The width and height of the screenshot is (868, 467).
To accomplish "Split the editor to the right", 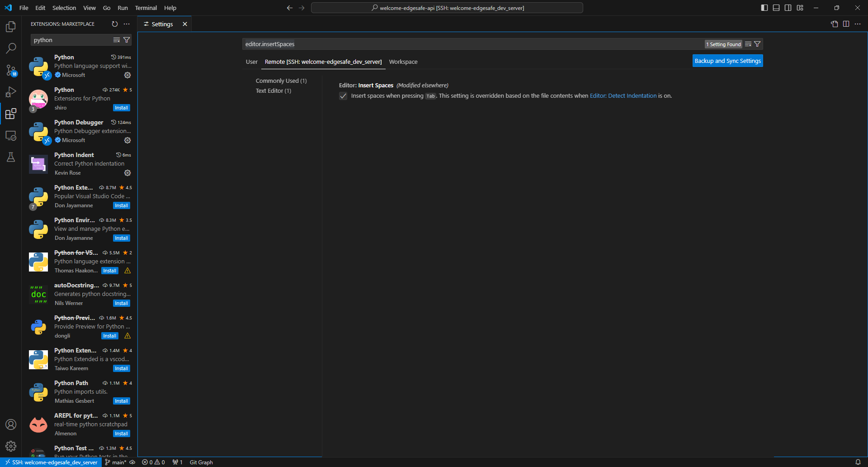I will click(846, 24).
